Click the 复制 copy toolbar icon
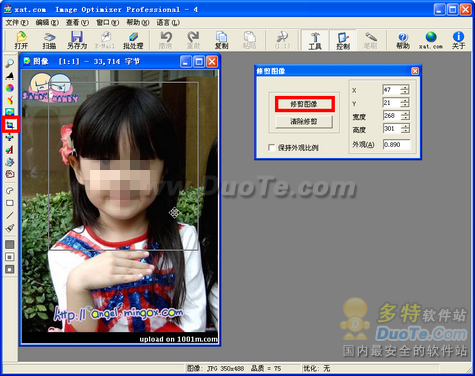Screen dimensions: 475x376 (221, 40)
